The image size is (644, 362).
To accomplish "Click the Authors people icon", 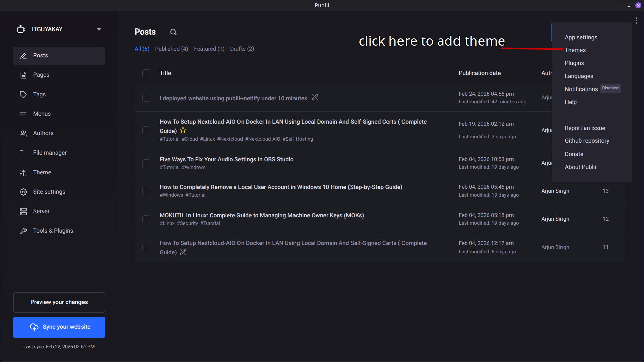I will (x=23, y=133).
